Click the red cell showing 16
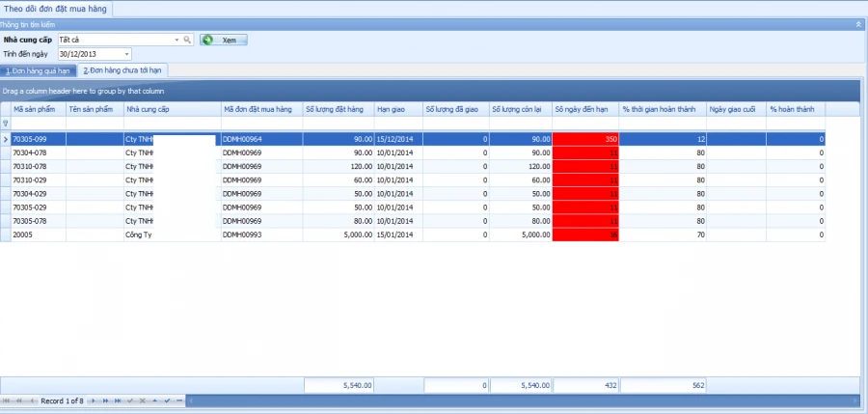This screenshot has width=868, height=414. point(585,235)
